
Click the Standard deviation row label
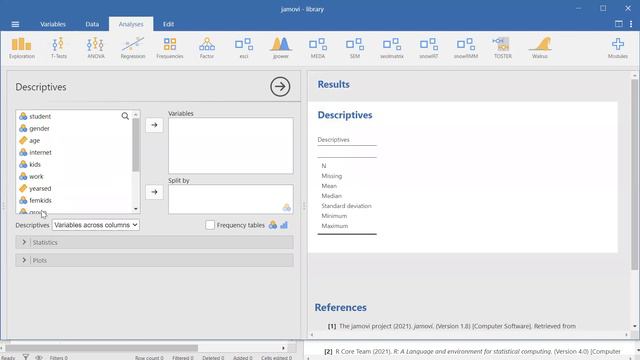pyautogui.click(x=347, y=206)
